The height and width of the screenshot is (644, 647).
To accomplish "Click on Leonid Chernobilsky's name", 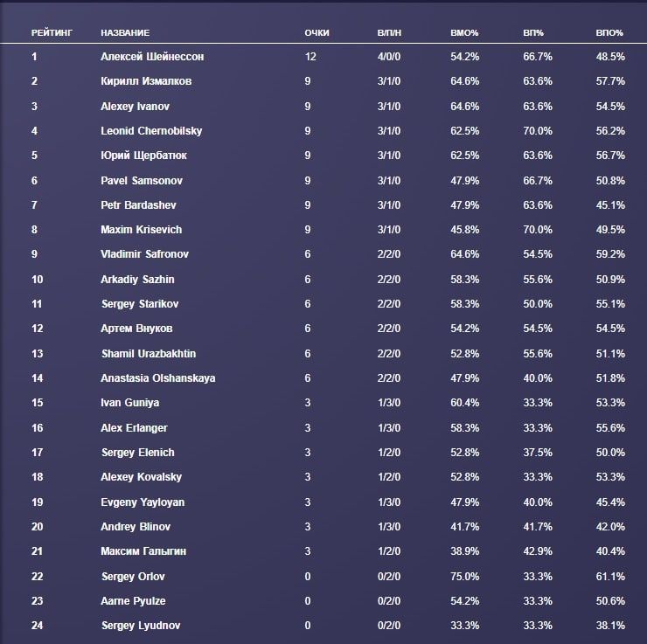I will pyautogui.click(x=151, y=131).
